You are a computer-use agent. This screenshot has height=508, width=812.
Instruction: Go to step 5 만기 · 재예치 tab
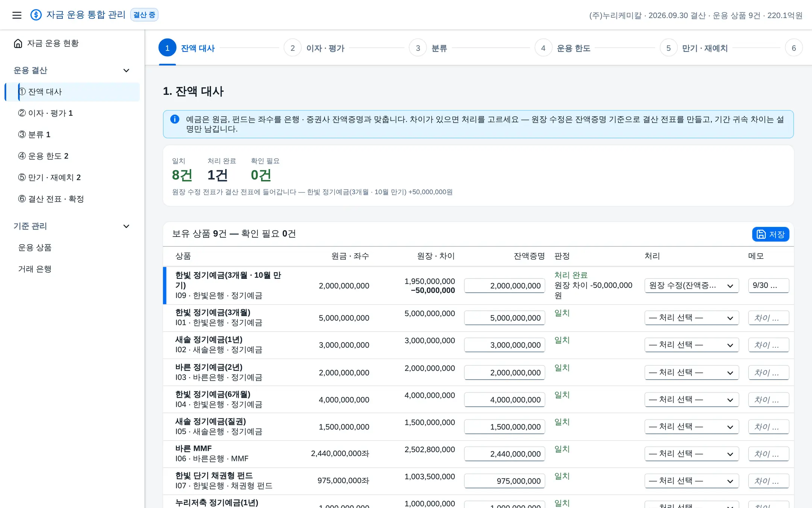point(694,48)
